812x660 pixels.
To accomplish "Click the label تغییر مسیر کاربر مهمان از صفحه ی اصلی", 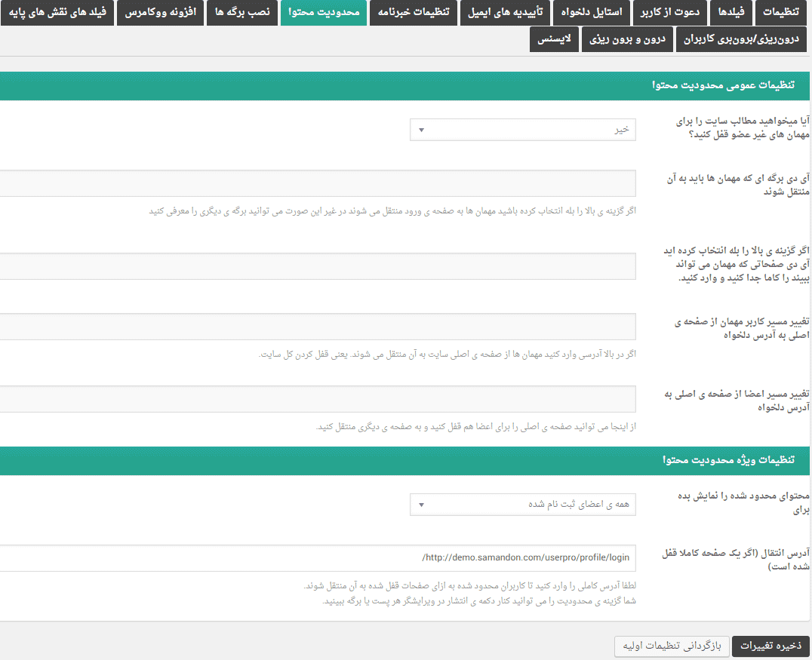I will click(742, 328).
